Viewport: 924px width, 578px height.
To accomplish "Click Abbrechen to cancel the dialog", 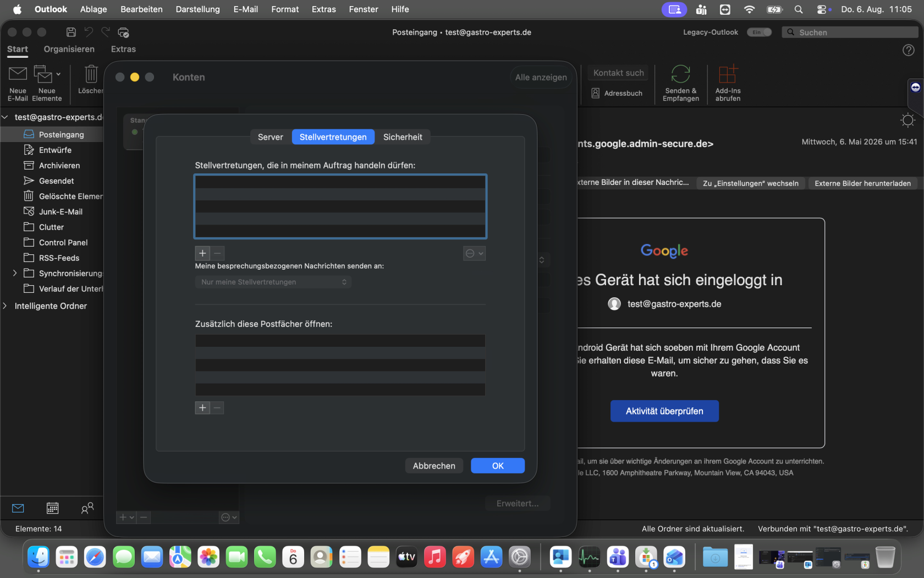I will coord(434,466).
